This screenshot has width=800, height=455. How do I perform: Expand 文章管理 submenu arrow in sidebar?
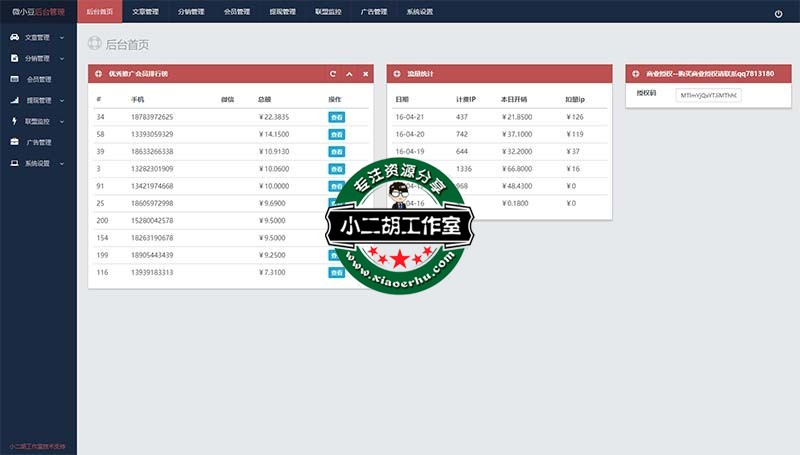coord(62,37)
